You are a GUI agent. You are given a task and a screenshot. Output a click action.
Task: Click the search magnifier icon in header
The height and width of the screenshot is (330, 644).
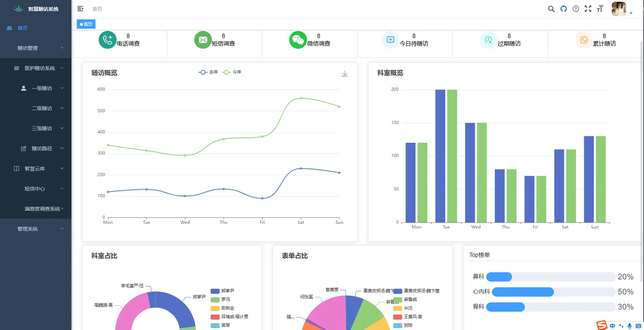(551, 9)
